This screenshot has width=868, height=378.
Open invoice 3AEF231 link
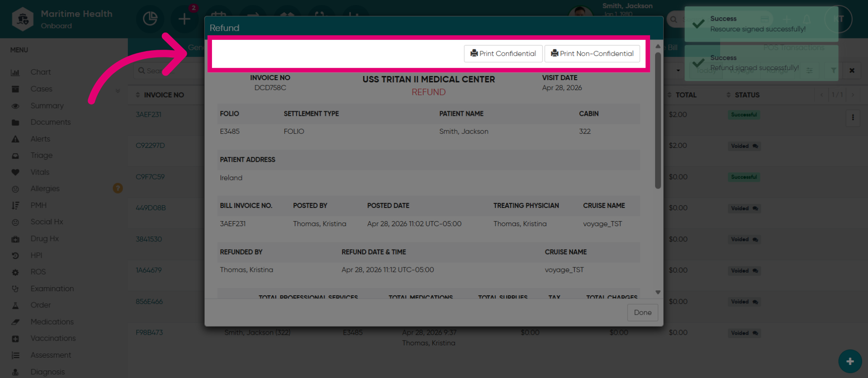point(149,114)
